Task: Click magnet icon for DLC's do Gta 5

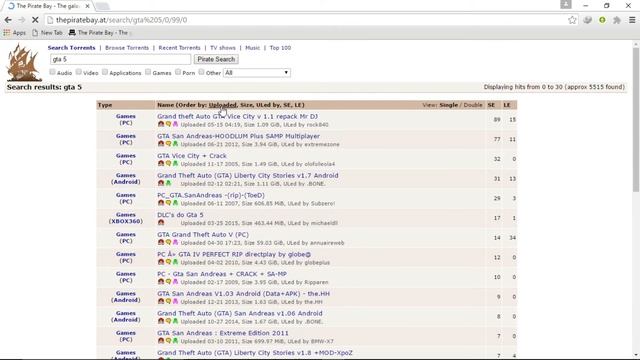Action: pos(161,222)
